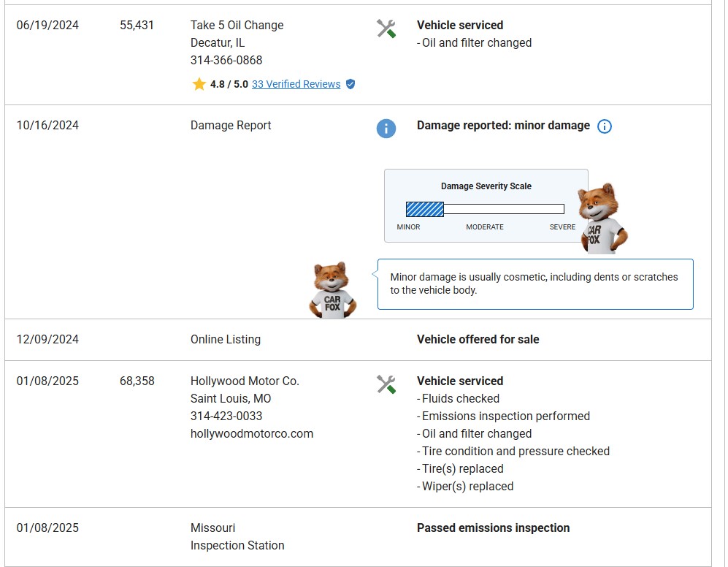Click Take 5 Oil Change shop name
Viewport: 728px width, 567px height.
point(237,25)
